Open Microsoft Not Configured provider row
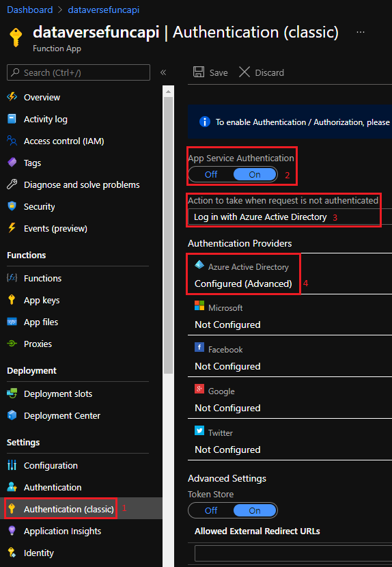Screen dimensions: 392x567 click(x=290, y=315)
